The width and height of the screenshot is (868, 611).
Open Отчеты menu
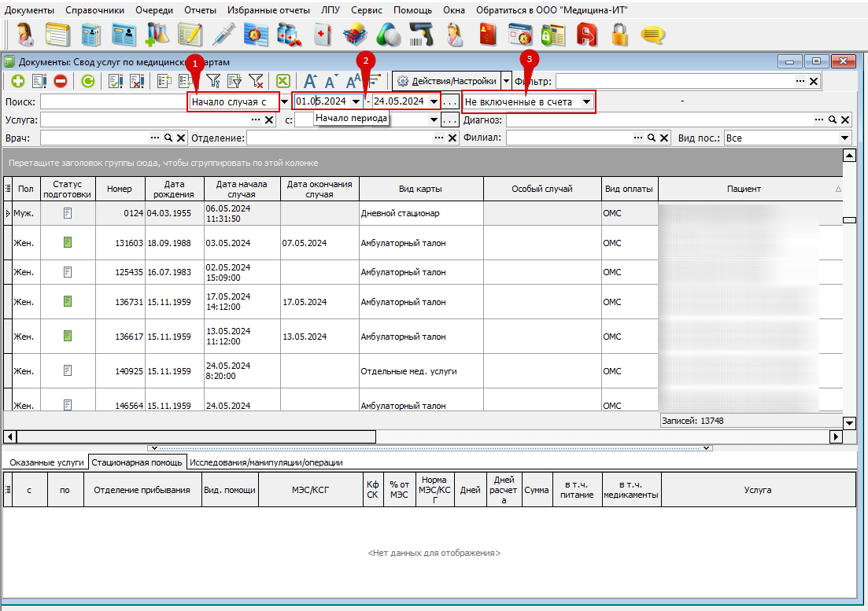200,10
